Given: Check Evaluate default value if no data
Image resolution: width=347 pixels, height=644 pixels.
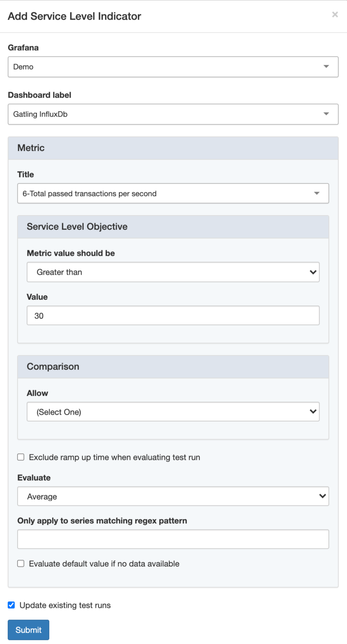Looking at the screenshot, I should [21, 563].
